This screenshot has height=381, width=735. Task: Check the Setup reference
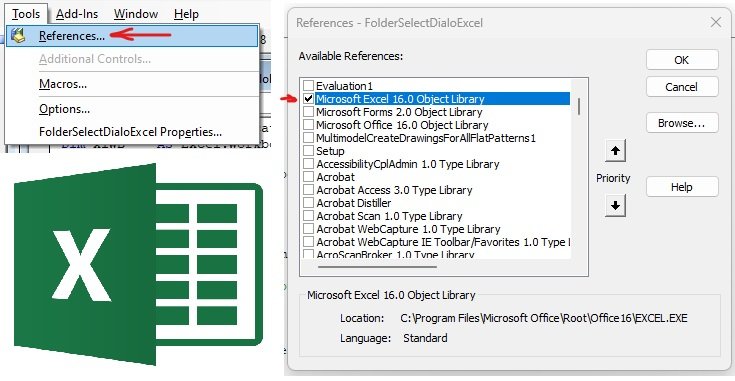click(308, 151)
